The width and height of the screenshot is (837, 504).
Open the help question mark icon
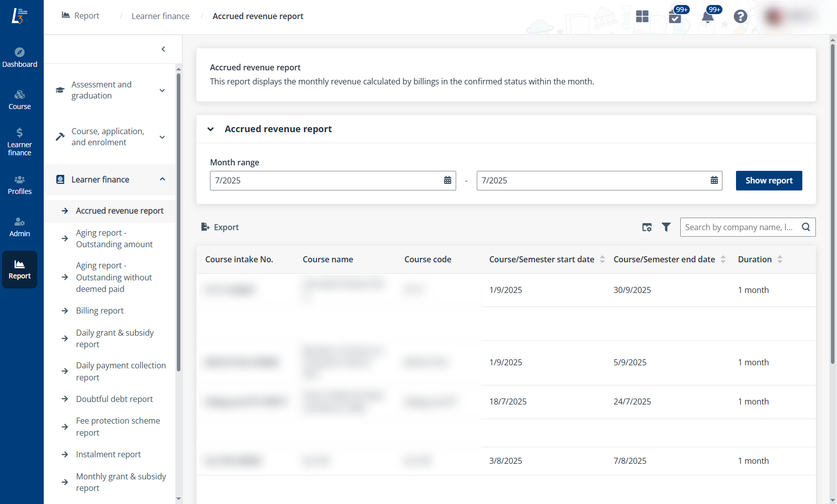point(740,17)
